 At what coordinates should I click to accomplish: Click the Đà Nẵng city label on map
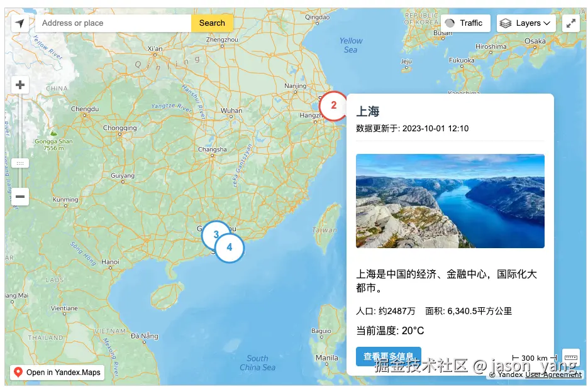(x=145, y=335)
